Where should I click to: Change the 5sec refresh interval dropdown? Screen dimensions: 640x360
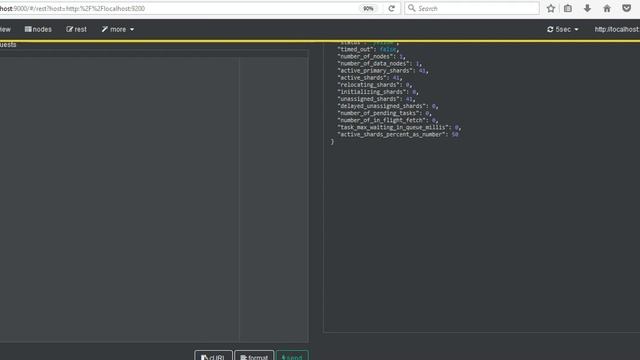pos(562,29)
